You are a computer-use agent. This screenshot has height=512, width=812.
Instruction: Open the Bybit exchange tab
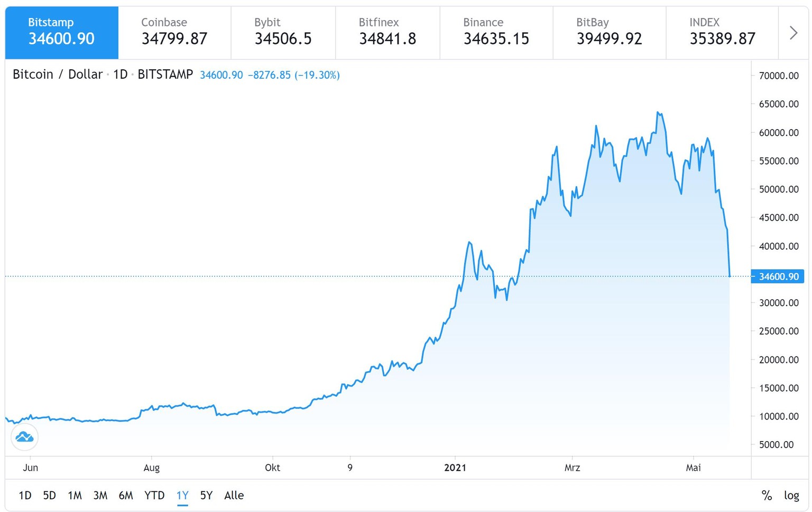pos(283,32)
